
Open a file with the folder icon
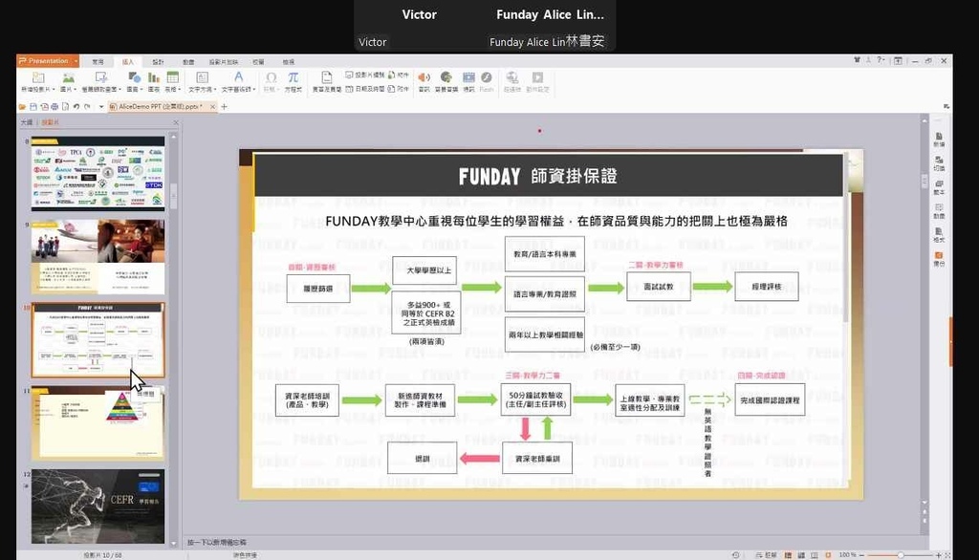(23, 107)
